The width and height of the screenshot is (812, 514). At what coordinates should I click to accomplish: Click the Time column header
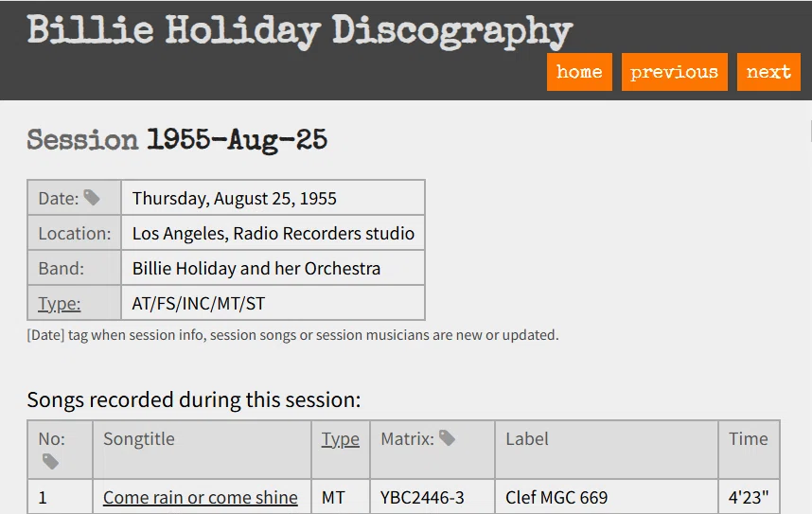pos(749,439)
